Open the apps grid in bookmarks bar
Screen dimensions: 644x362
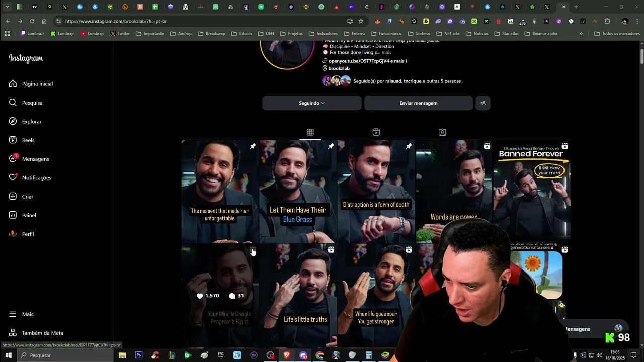click(7, 34)
